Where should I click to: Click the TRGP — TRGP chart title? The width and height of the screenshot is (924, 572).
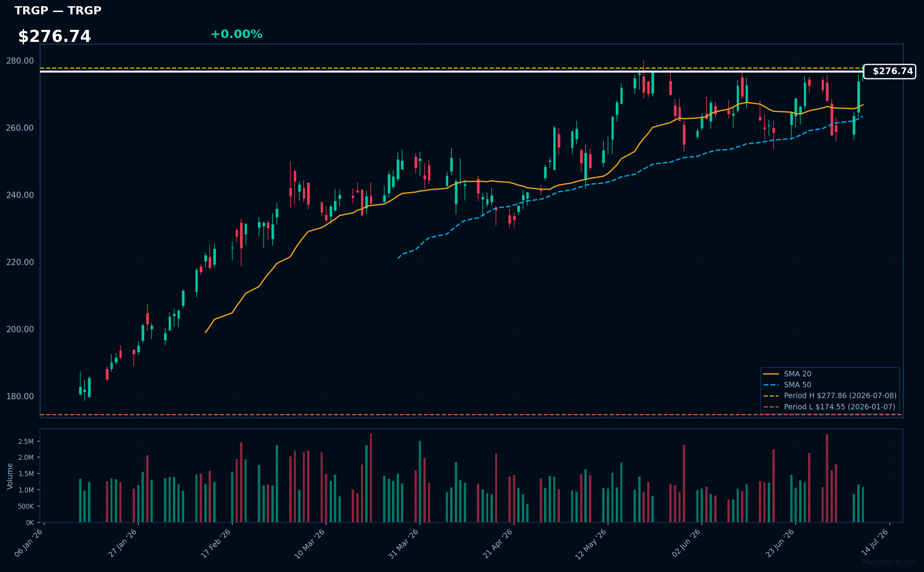pos(58,10)
